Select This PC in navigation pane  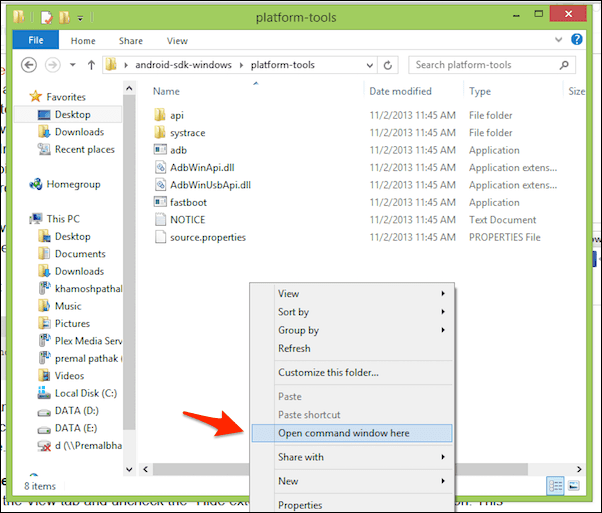click(63, 219)
